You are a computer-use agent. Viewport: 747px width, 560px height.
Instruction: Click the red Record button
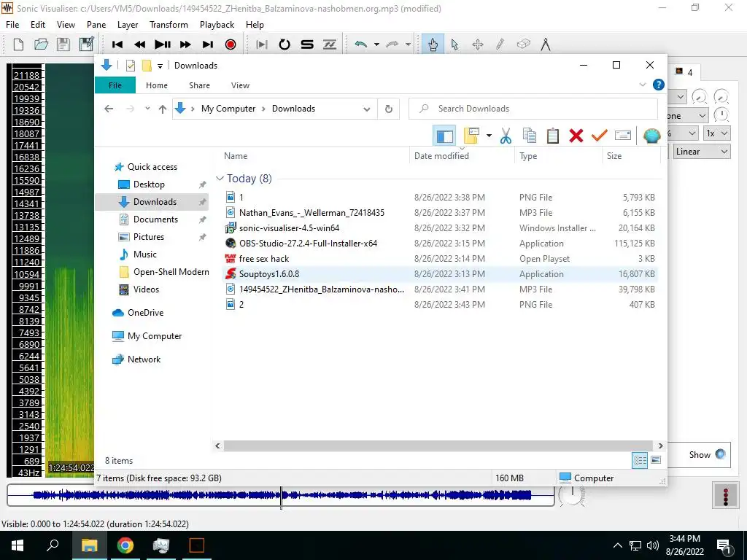[231, 44]
